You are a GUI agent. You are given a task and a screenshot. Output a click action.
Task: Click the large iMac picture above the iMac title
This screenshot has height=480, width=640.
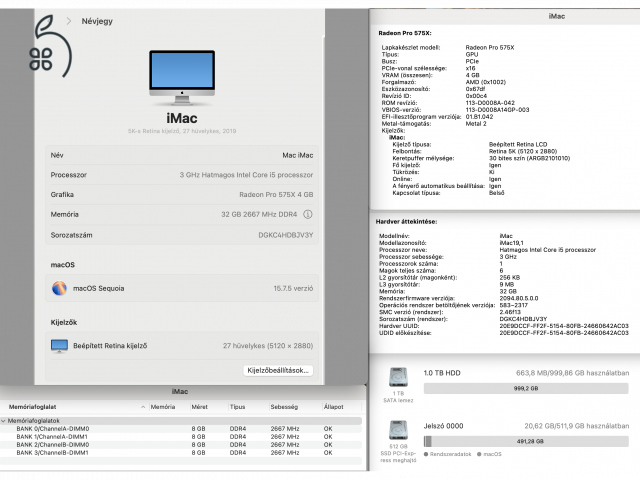click(x=182, y=78)
